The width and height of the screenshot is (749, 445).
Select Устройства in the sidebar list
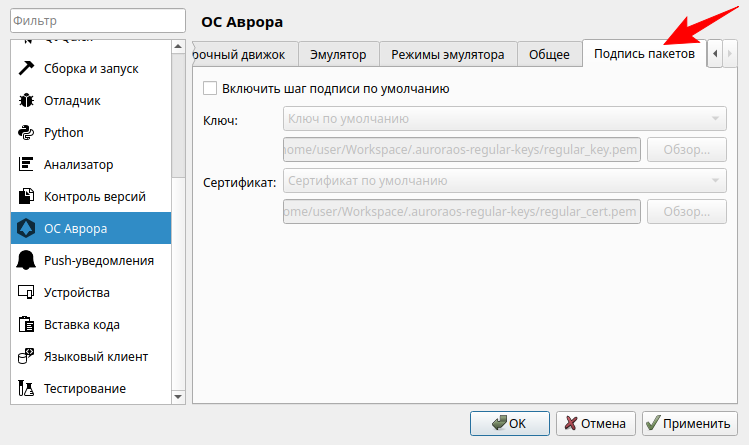91,292
